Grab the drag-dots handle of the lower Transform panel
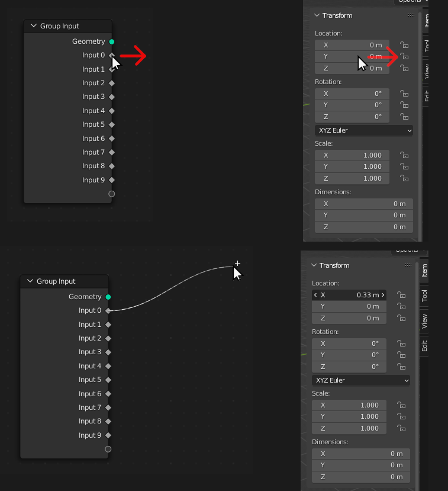Image resolution: width=448 pixels, height=491 pixels. tap(408, 265)
